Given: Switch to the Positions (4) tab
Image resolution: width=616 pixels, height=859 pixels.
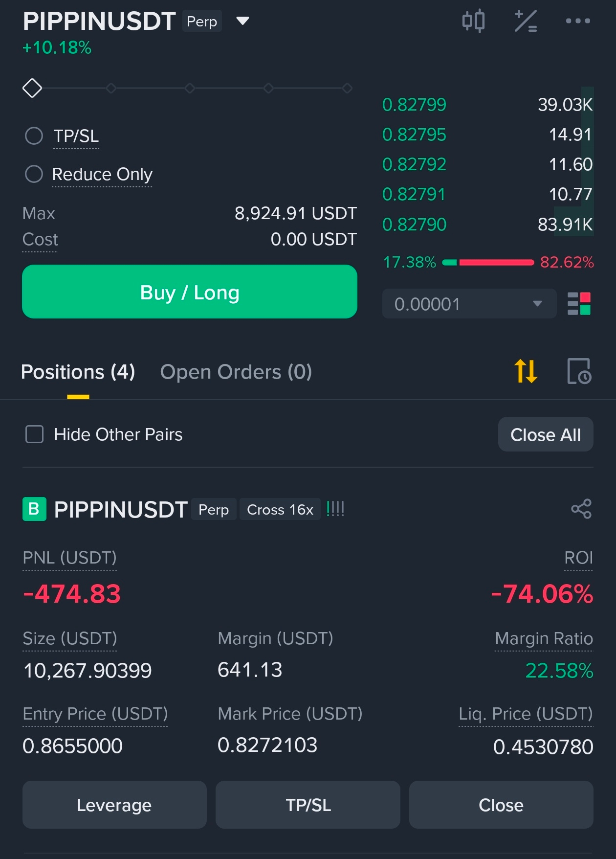Looking at the screenshot, I should click(78, 372).
